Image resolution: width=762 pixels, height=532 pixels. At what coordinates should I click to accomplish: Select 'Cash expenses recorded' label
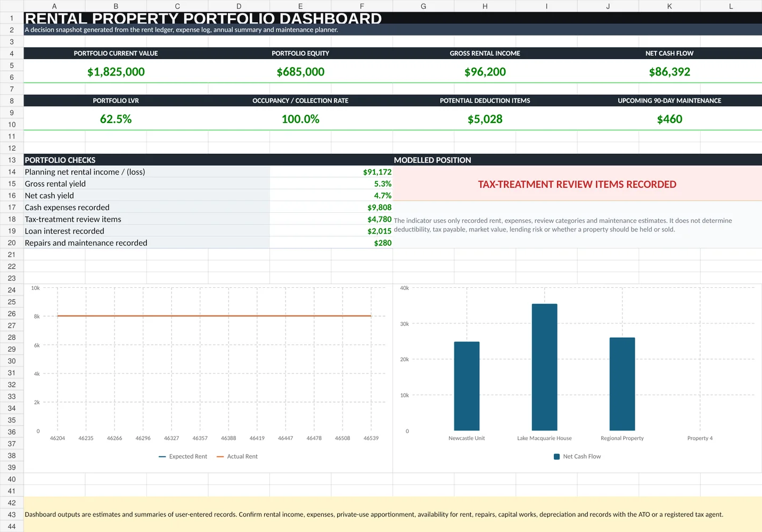[67, 207]
